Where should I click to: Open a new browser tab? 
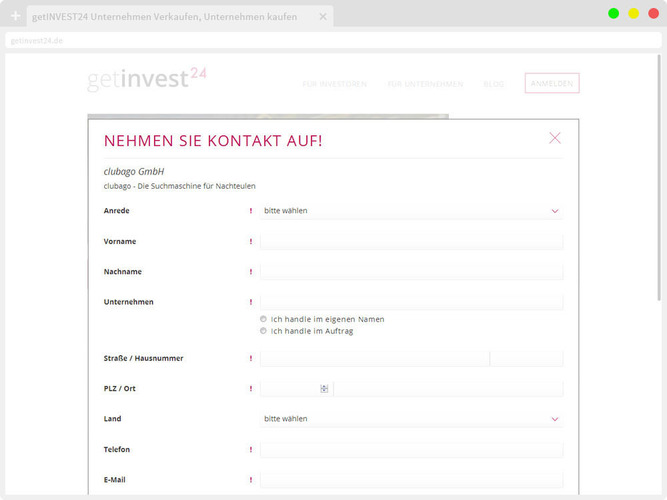[16, 16]
